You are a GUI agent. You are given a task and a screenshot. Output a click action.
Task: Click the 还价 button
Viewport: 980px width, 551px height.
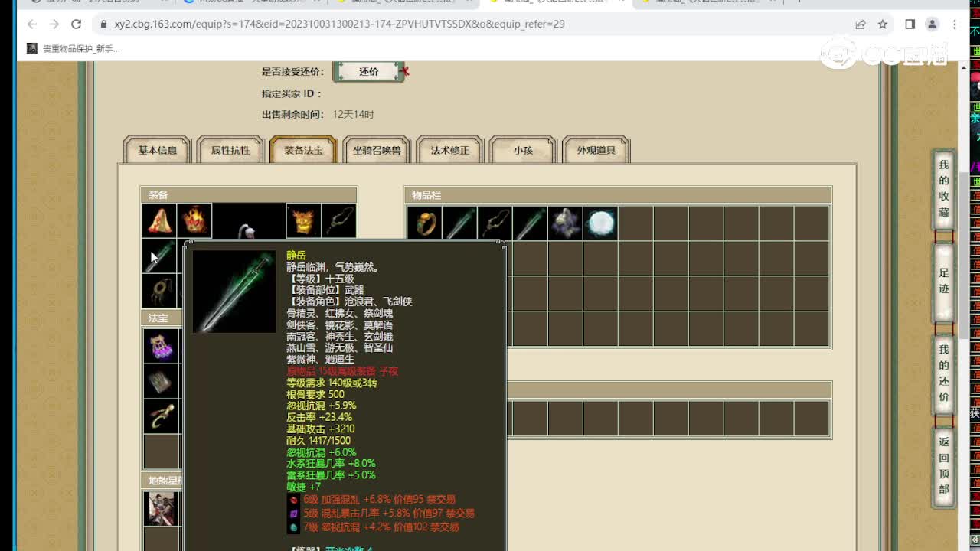pyautogui.click(x=368, y=71)
